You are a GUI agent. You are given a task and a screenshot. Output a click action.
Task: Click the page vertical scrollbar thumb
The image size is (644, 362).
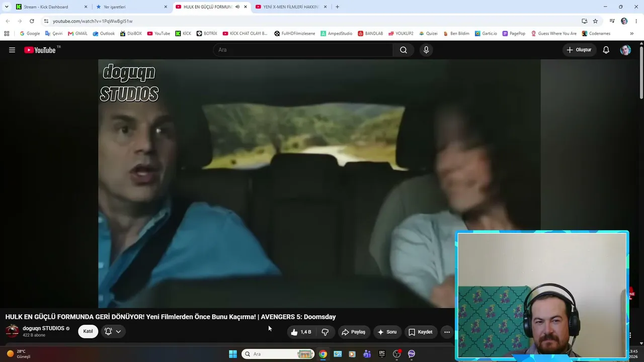pyautogui.click(x=641, y=72)
